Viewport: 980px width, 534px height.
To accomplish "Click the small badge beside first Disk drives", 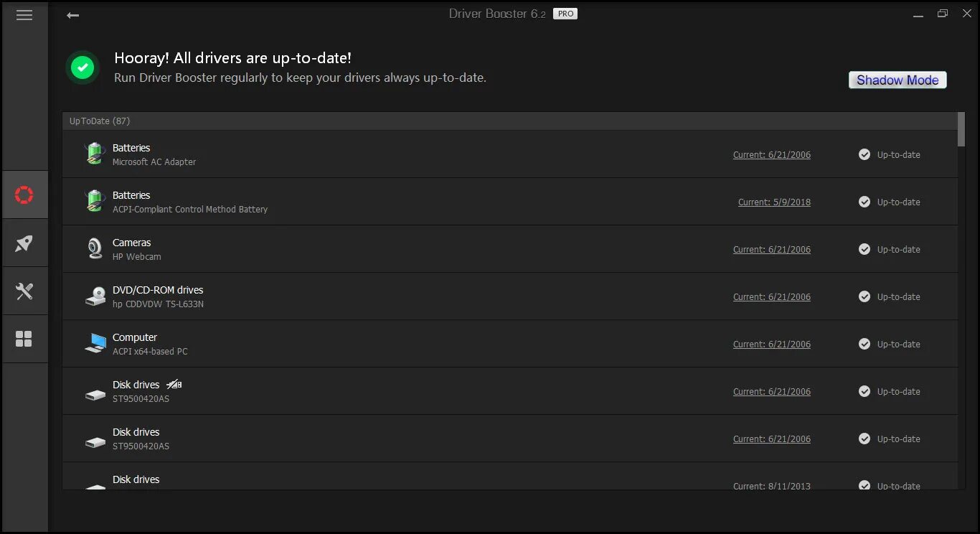I will click(x=174, y=384).
